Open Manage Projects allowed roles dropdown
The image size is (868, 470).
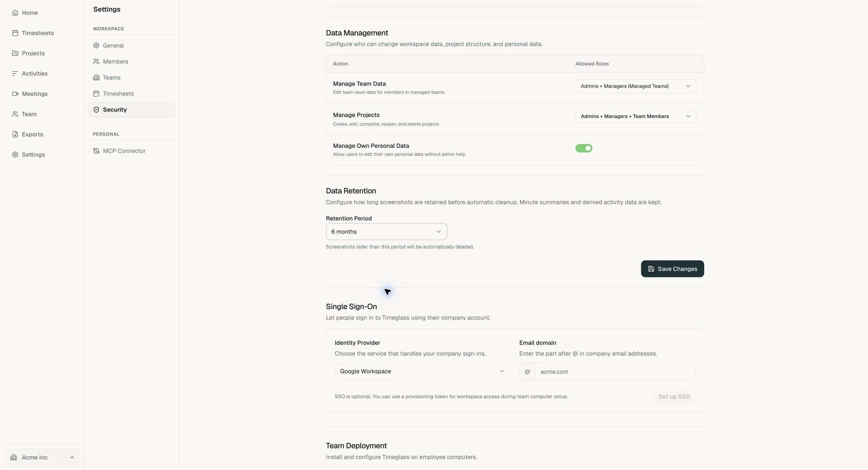pyautogui.click(x=636, y=117)
